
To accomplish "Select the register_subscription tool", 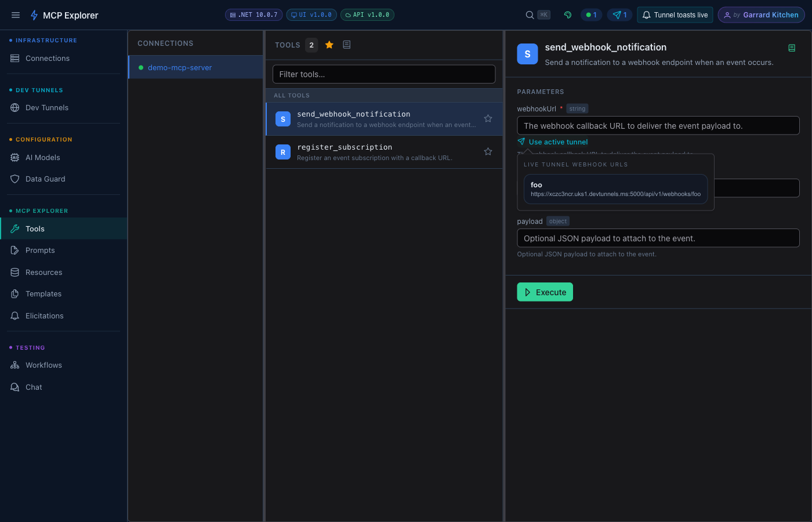I will [x=384, y=152].
